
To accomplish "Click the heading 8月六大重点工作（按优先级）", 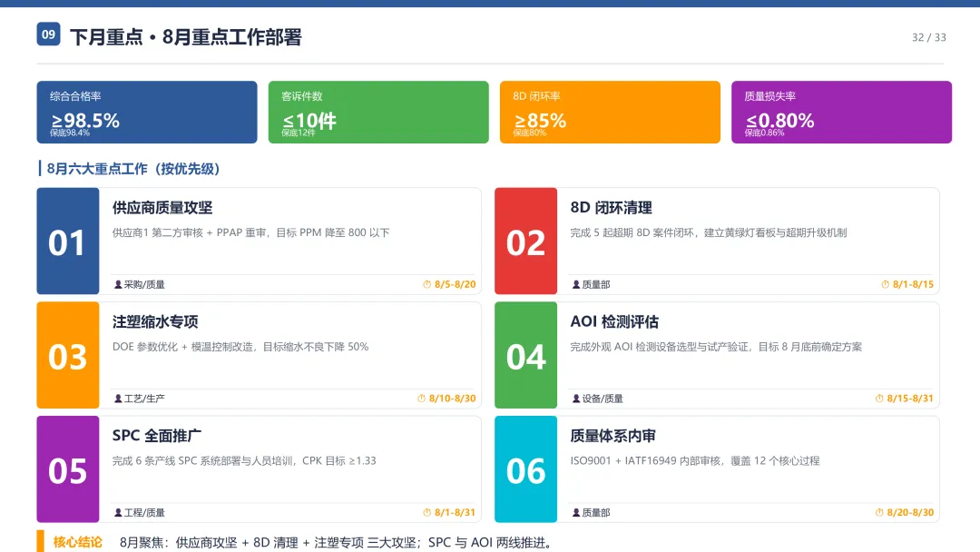I will point(133,169).
